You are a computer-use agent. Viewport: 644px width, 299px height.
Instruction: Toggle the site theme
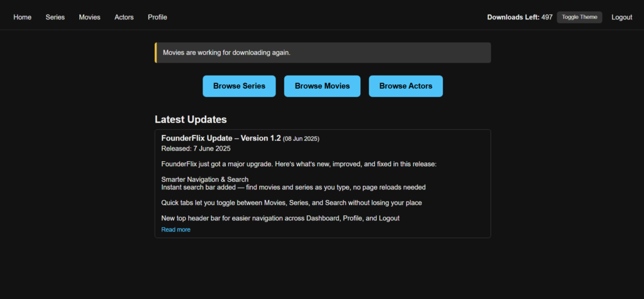(579, 17)
